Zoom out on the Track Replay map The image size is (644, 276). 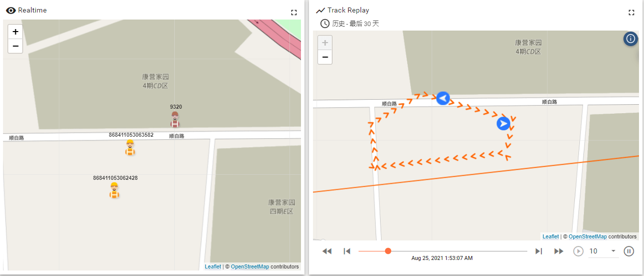(325, 57)
